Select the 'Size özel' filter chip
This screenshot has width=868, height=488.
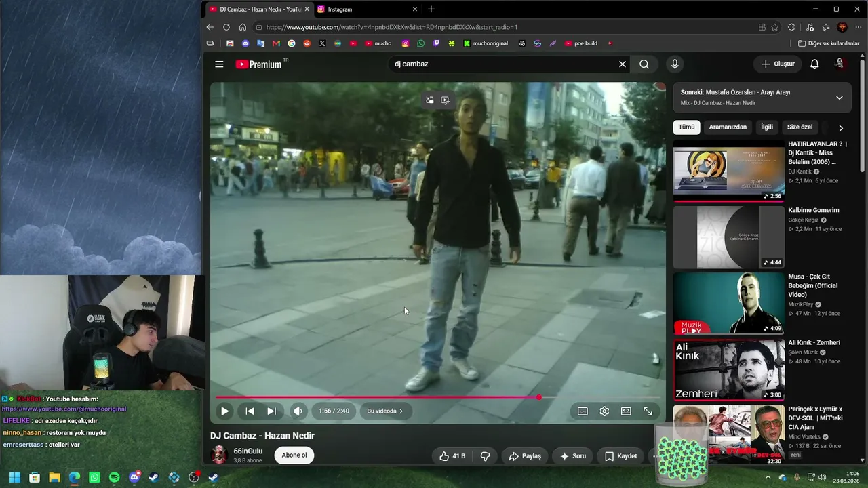click(x=800, y=127)
